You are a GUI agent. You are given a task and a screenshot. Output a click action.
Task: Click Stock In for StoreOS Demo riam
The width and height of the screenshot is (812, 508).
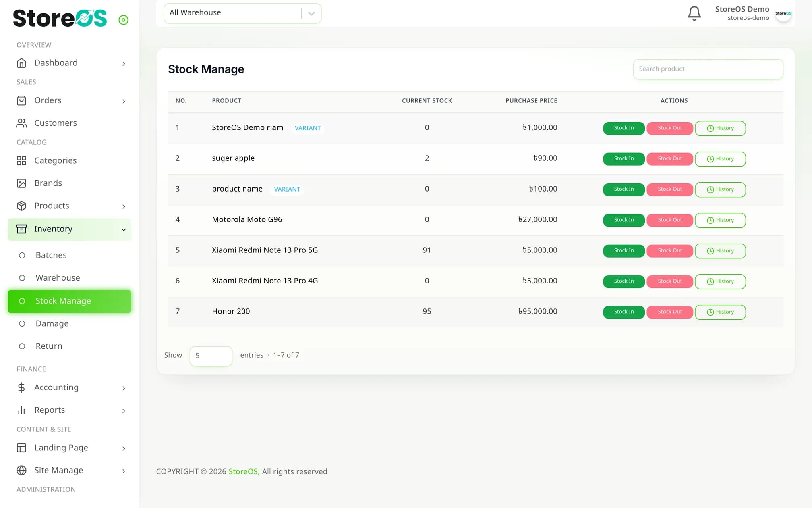623,128
